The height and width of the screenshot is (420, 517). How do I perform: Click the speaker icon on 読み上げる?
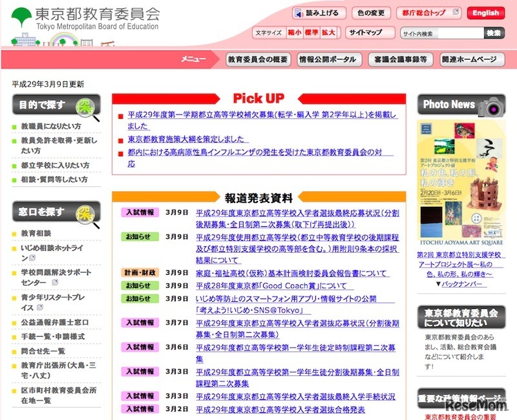click(x=299, y=14)
